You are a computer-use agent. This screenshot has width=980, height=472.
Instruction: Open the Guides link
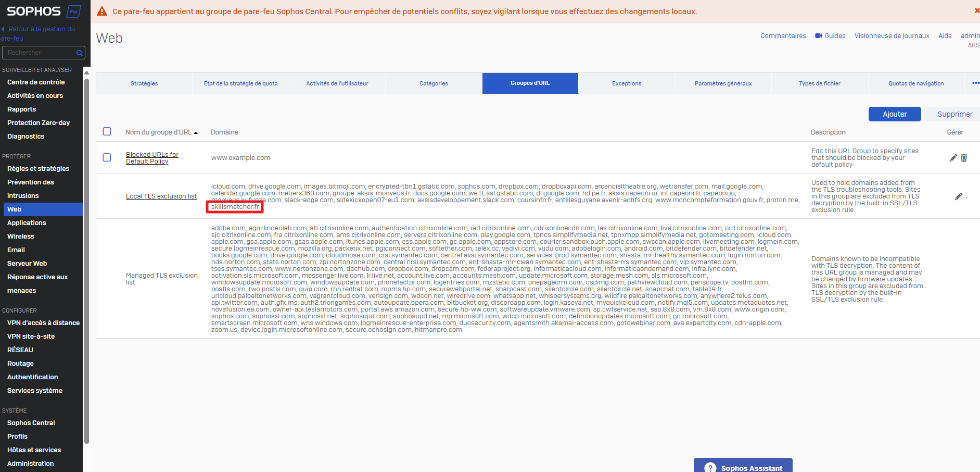coord(835,36)
